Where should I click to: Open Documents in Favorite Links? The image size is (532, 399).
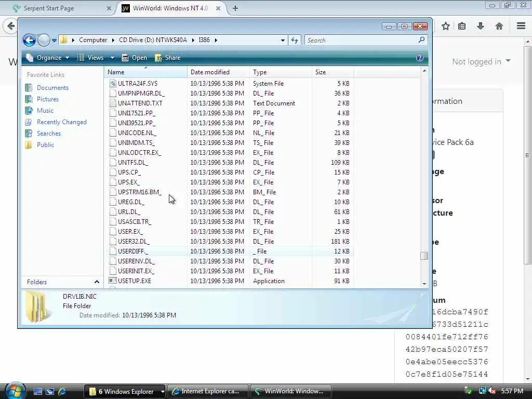pyautogui.click(x=52, y=87)
